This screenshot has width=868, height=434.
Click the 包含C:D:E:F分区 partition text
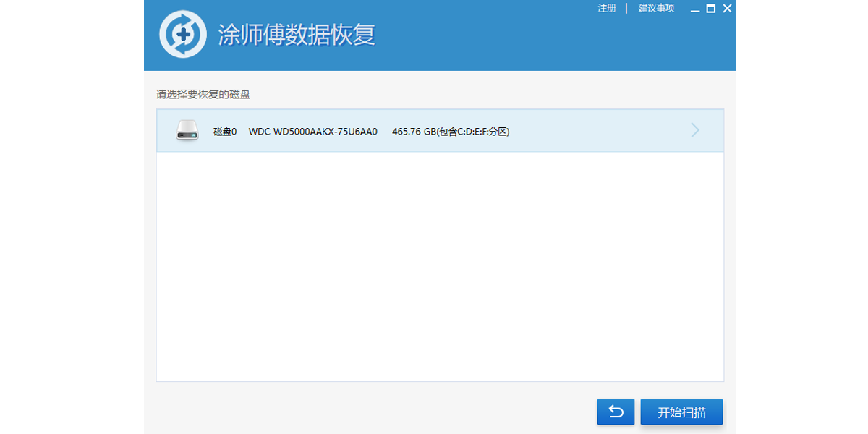[x=474, y=132]
